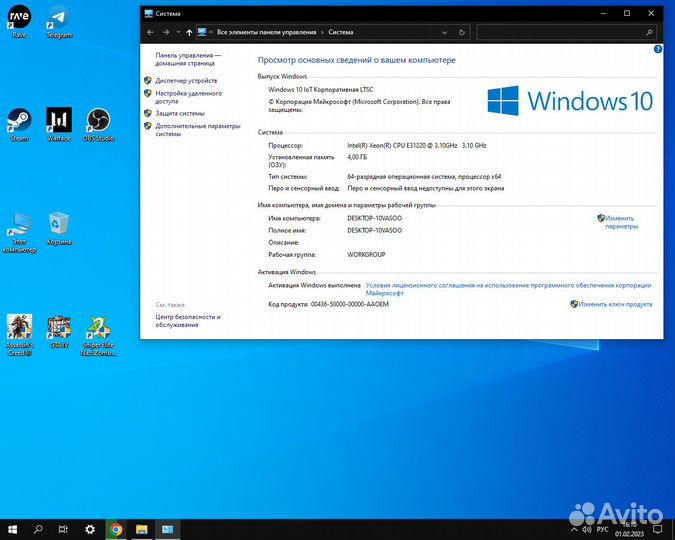Click Изменить ключ продукта link
The image size is (675, 540).
[x=615, y=304]
